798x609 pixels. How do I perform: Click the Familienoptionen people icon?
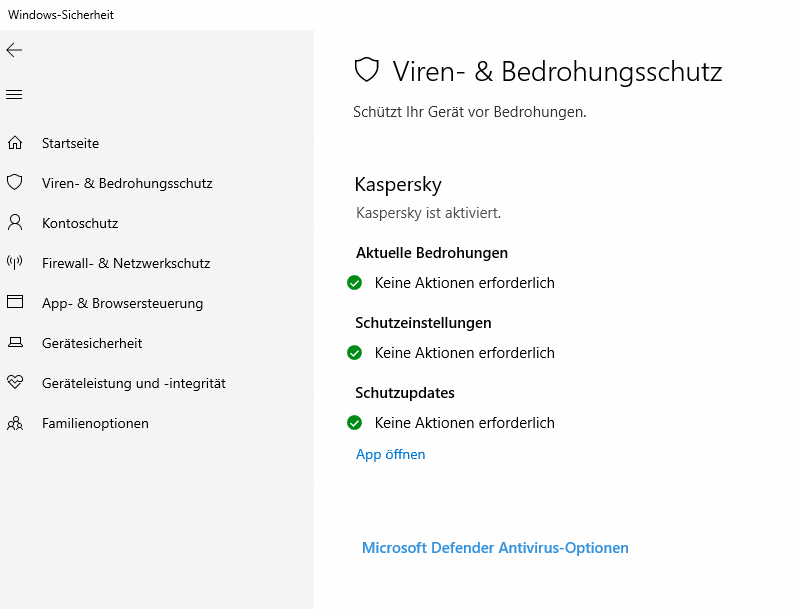pyautogui.click(x=15, y=423)
